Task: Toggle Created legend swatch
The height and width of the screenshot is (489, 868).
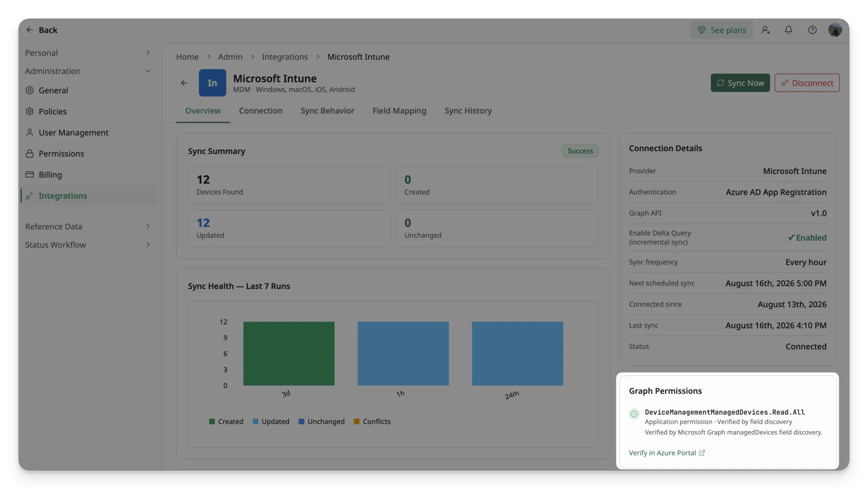Action: (x=212, y=422)
